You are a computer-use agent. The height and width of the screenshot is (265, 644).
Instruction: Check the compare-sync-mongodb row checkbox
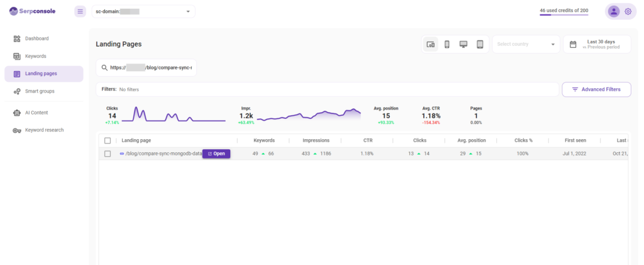(108, 154)
